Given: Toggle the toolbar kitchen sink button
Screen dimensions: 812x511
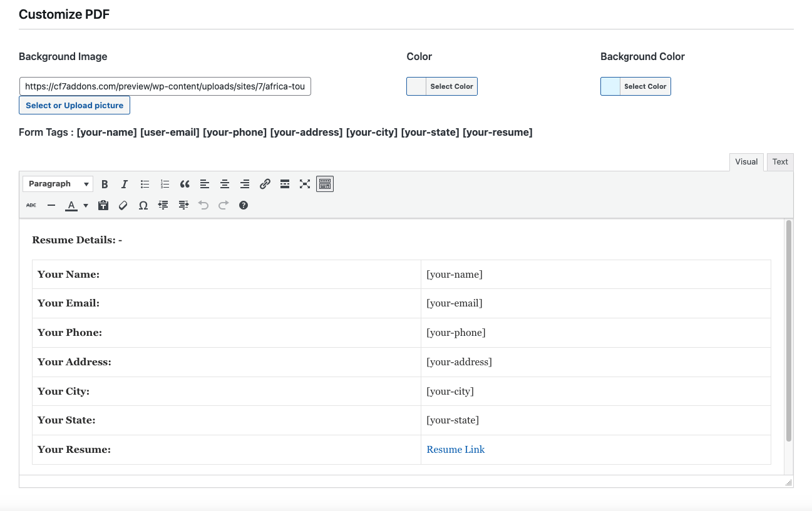Looking at the screenshot, I should coord(325,184).
